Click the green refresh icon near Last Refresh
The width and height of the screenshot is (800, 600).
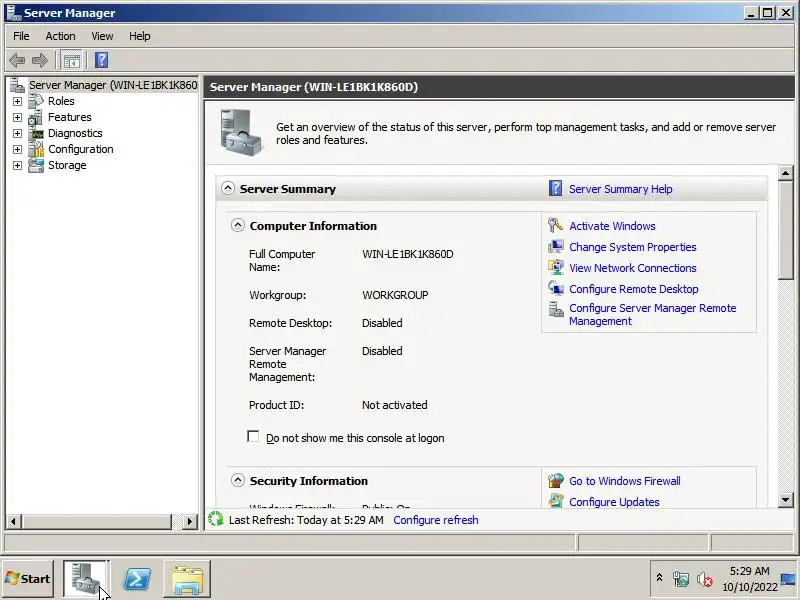pos(216,519)
